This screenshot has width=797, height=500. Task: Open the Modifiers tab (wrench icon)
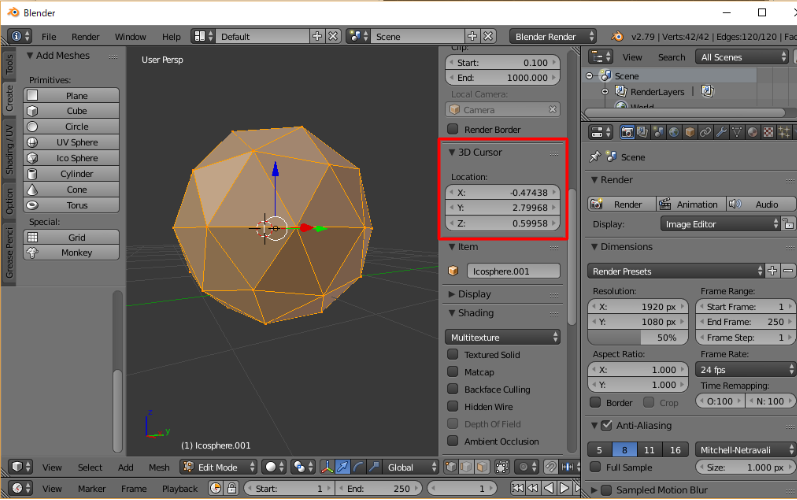(721, 133)
